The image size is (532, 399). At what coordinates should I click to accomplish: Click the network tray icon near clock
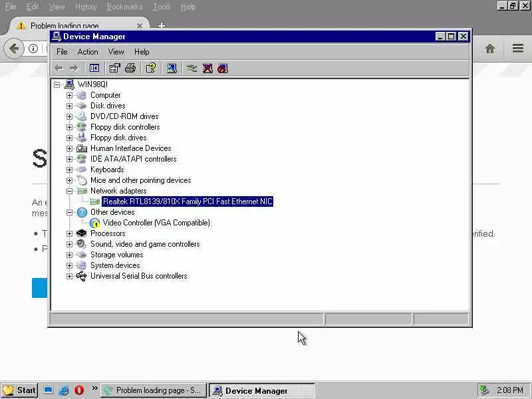tap(484, 390)
